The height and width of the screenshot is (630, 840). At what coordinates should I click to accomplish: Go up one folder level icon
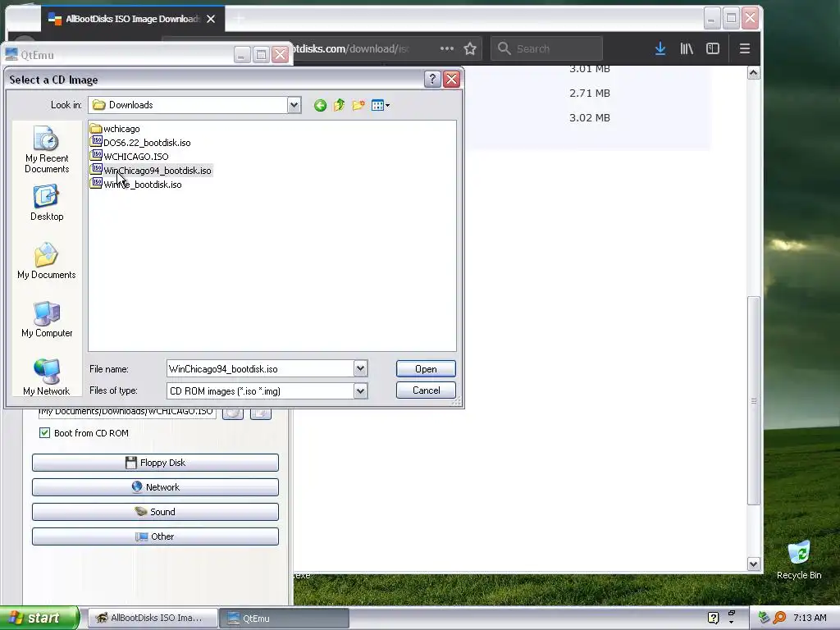339,105
